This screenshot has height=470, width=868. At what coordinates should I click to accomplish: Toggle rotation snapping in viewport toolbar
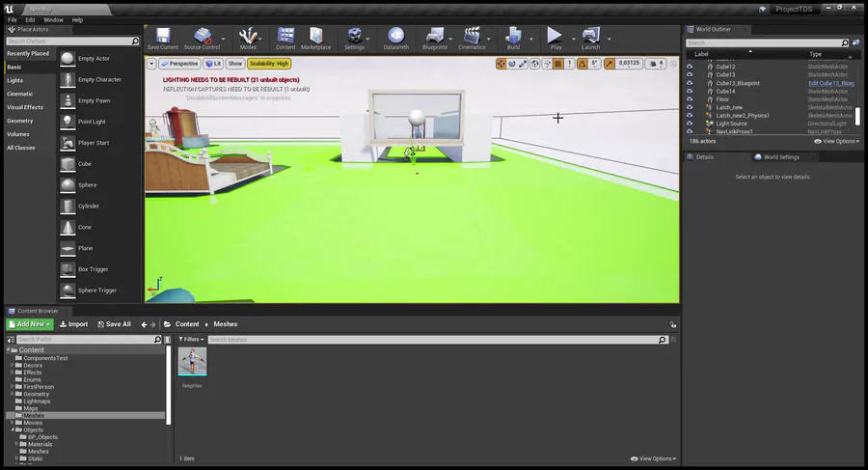(583, 64)
